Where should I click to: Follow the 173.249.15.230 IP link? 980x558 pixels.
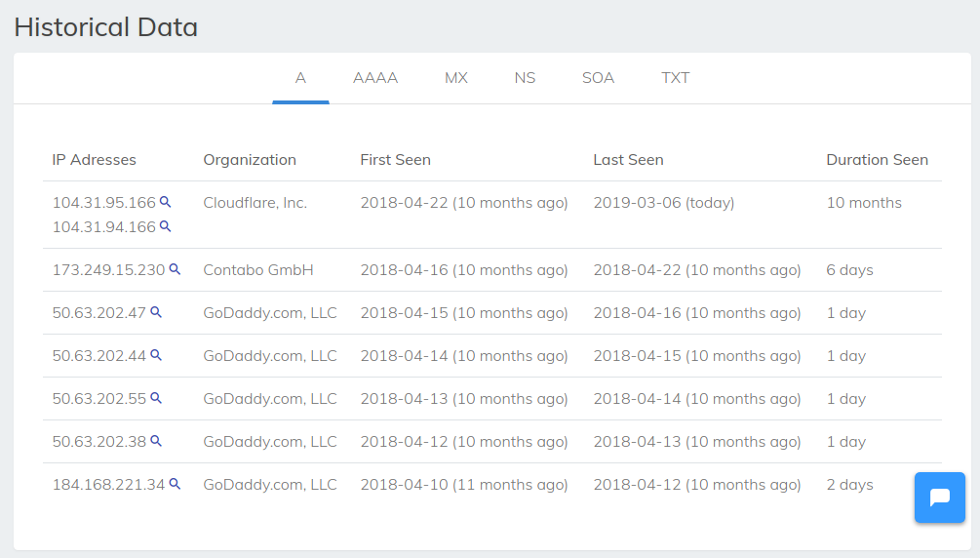point(108,270)
